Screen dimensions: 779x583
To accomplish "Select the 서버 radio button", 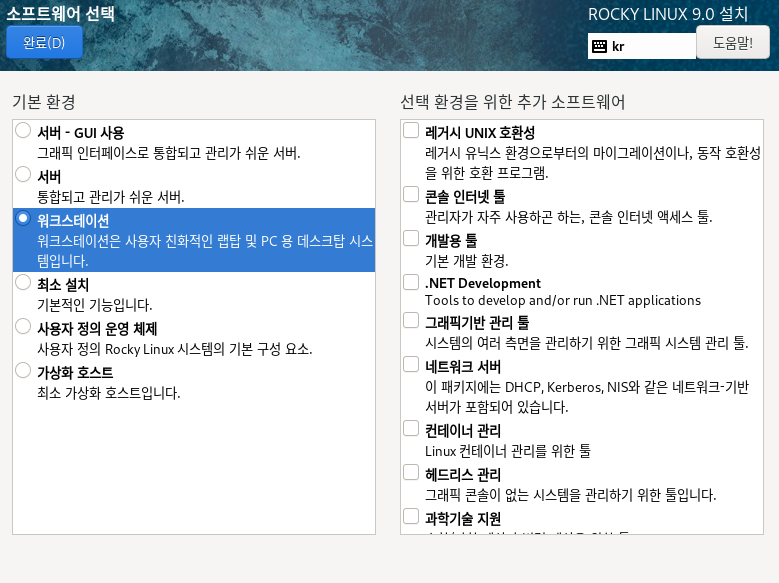I will point(23,174).
